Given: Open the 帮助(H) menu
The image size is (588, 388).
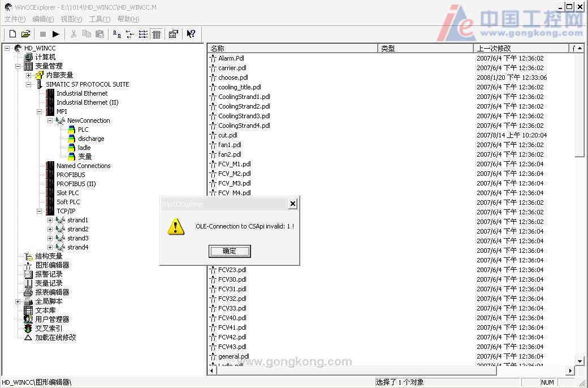Looking at the screenshot, I should coord(128,19).
